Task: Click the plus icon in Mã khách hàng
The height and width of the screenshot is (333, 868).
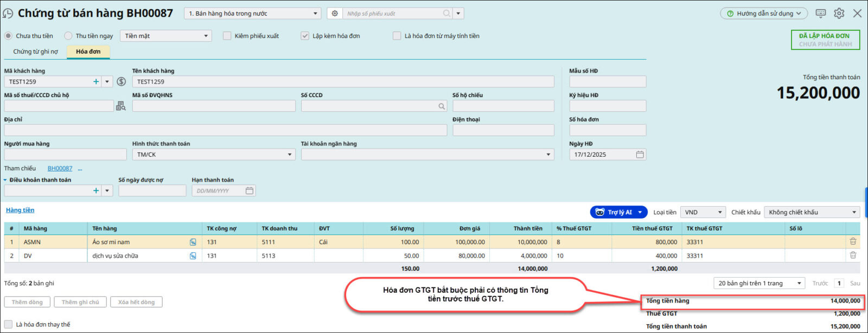Action: 96,82
